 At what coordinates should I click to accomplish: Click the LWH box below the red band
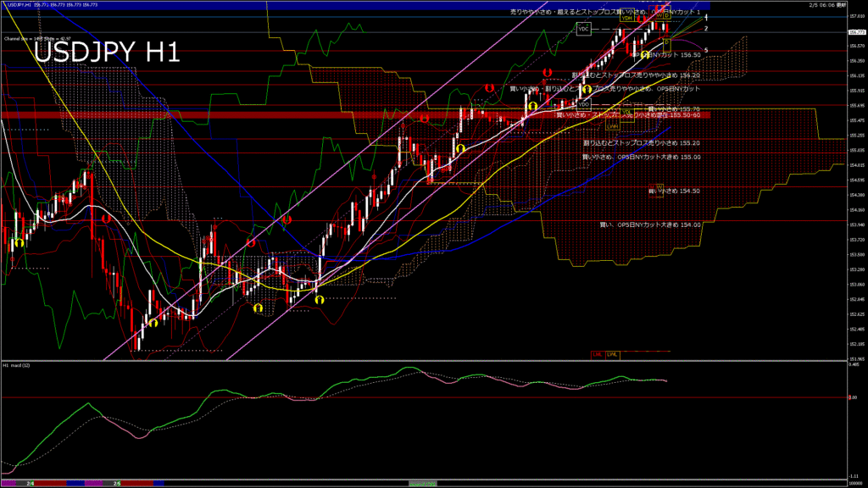coord(612,126)
